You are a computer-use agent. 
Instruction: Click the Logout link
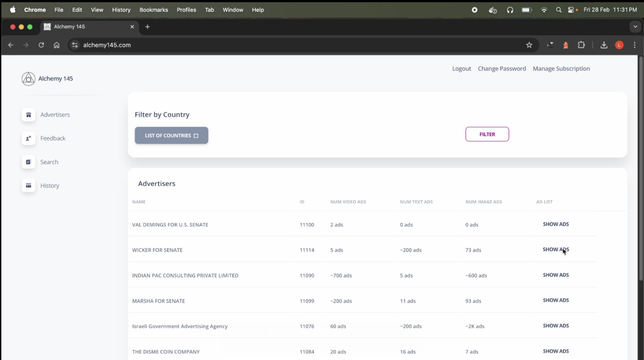[461, 69]
